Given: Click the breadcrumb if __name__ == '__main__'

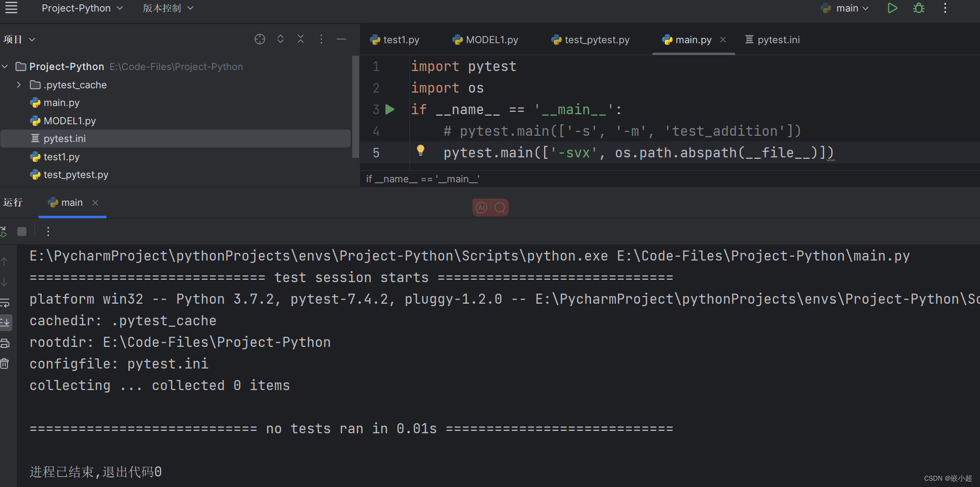Looking at the screenshot, I should (423, 179).
